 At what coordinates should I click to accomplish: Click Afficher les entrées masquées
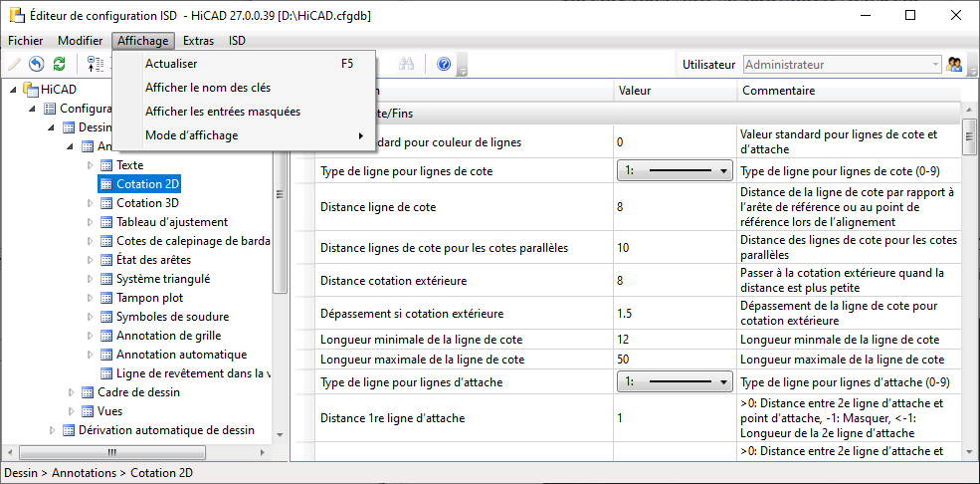(222, 112)
